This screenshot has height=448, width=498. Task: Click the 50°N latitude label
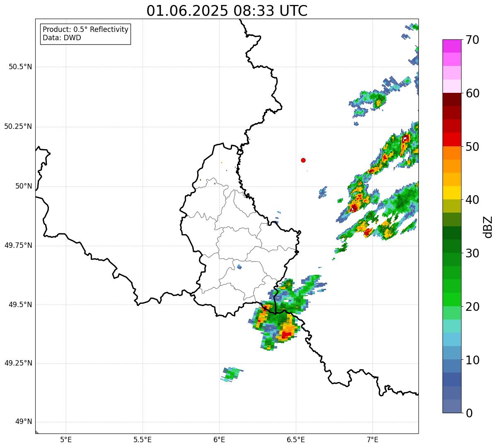tap(24, 186)
